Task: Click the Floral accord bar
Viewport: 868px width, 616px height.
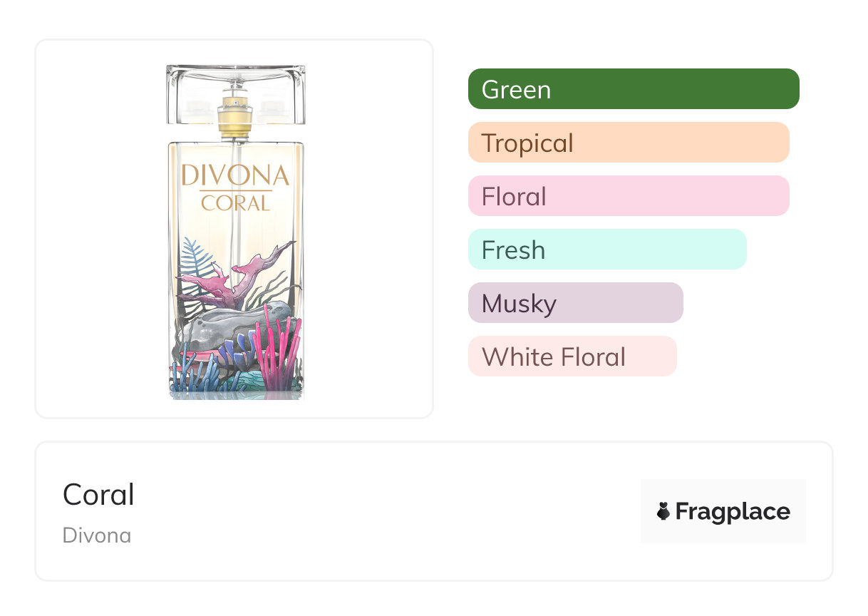Action: (628, 196)
